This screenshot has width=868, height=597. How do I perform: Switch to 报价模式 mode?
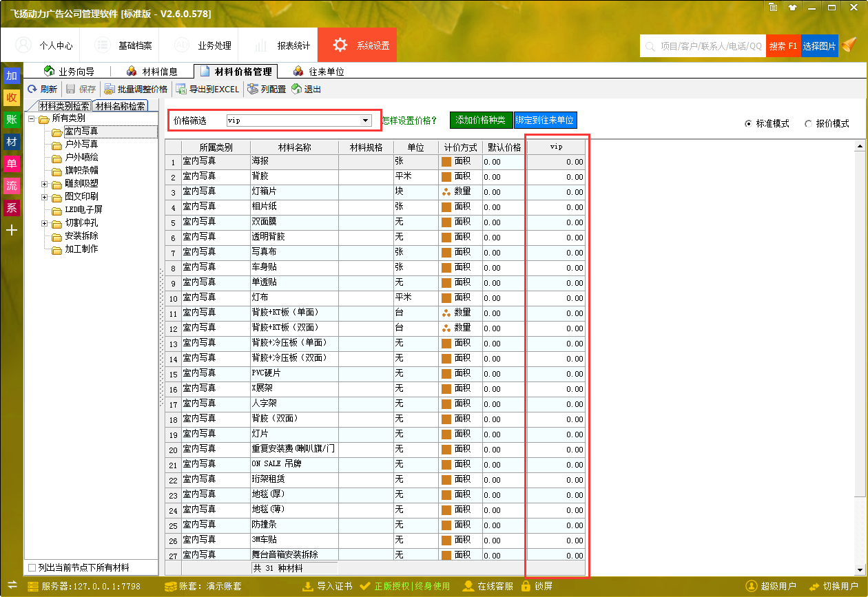click(807, 122)
